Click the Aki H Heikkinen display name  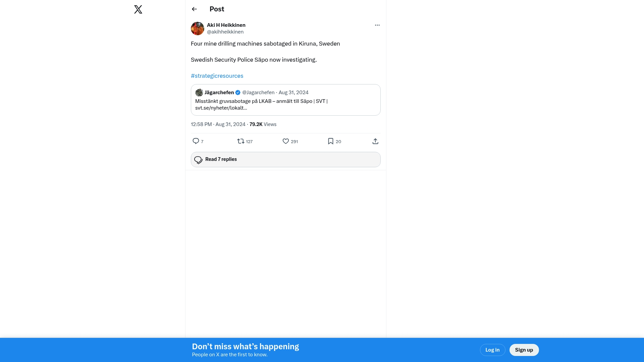point(226,25)
